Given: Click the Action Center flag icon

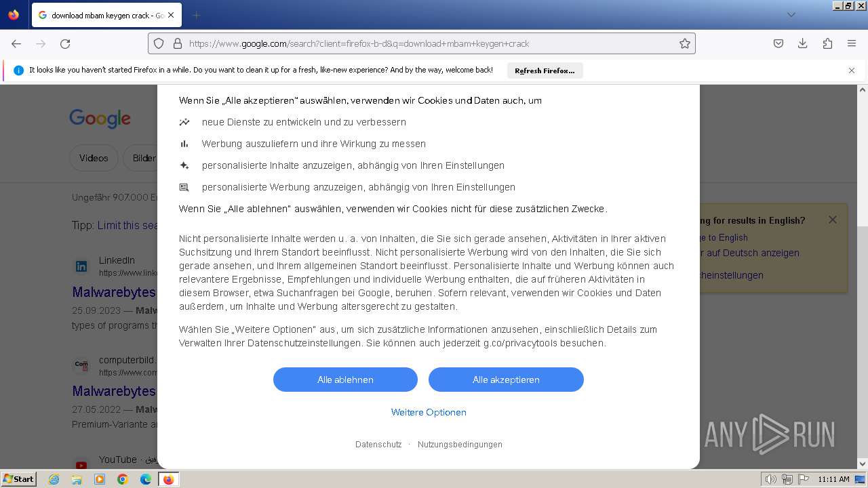Looking at the screenshot, I should [x=804, y=479].
